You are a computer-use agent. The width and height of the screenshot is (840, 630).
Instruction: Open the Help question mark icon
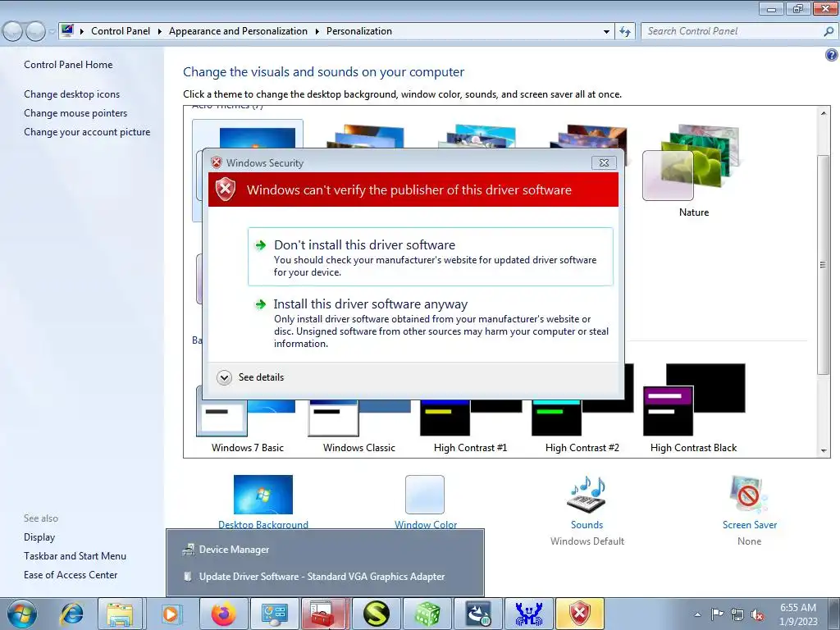point(832,55)
